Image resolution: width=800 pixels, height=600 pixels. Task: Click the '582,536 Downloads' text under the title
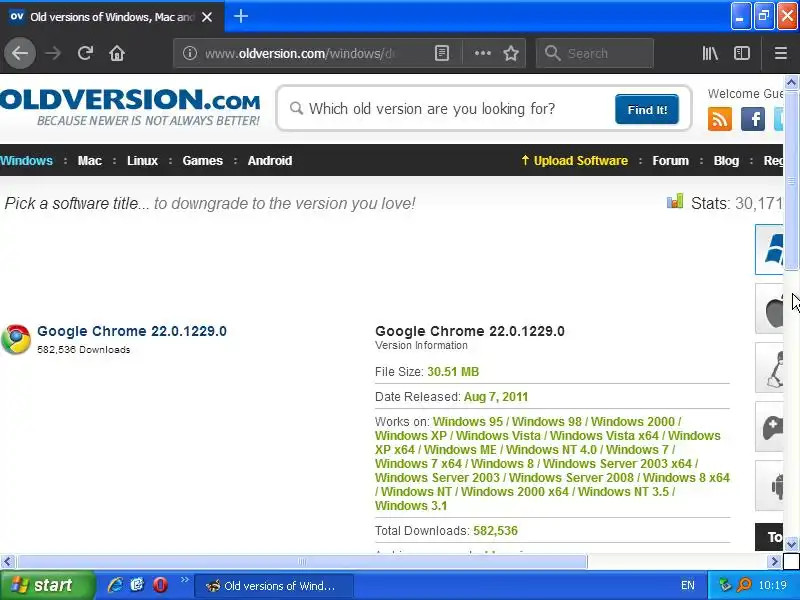84,349
